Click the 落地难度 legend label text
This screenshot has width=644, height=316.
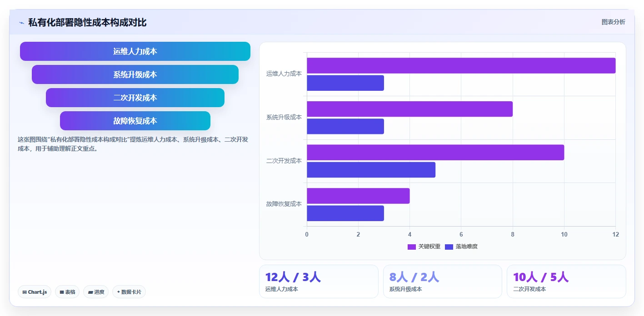click(467, 247)
